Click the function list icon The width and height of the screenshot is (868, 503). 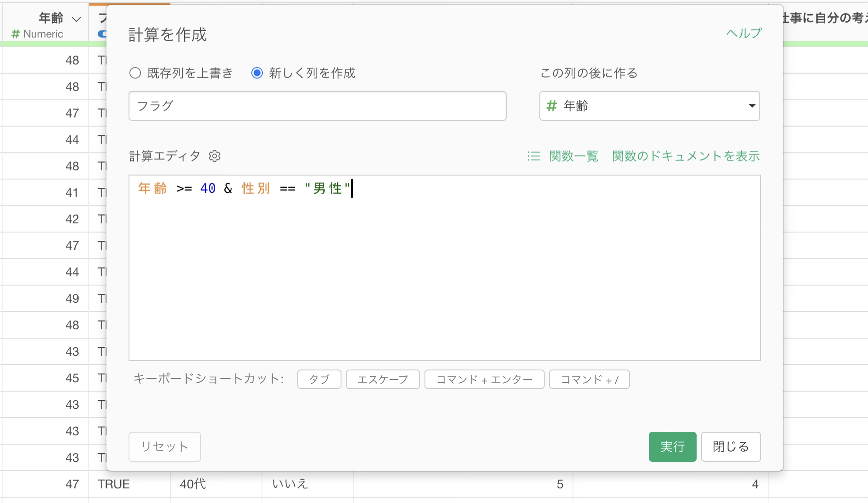pyautogui.click(x=534, y=156)
